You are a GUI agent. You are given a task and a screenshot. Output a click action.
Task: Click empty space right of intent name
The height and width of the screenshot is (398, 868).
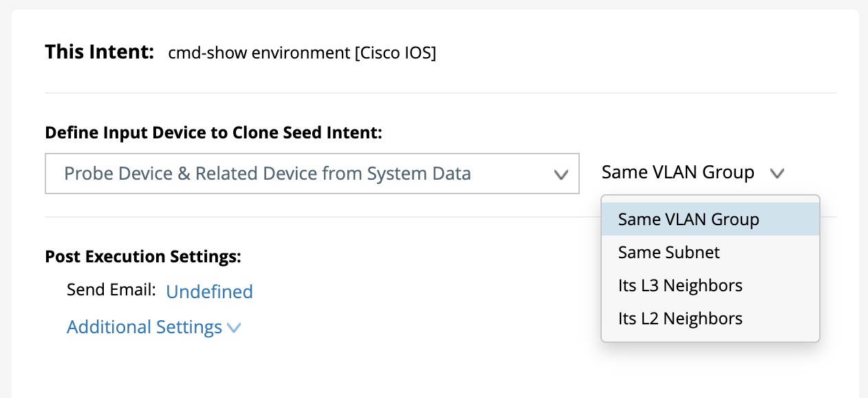[619, 53]
